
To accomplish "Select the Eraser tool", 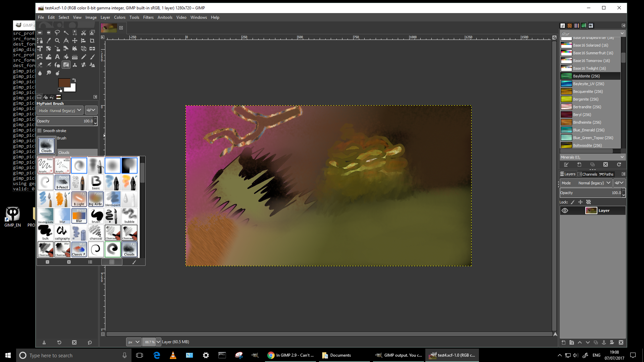I will point(40,65).
